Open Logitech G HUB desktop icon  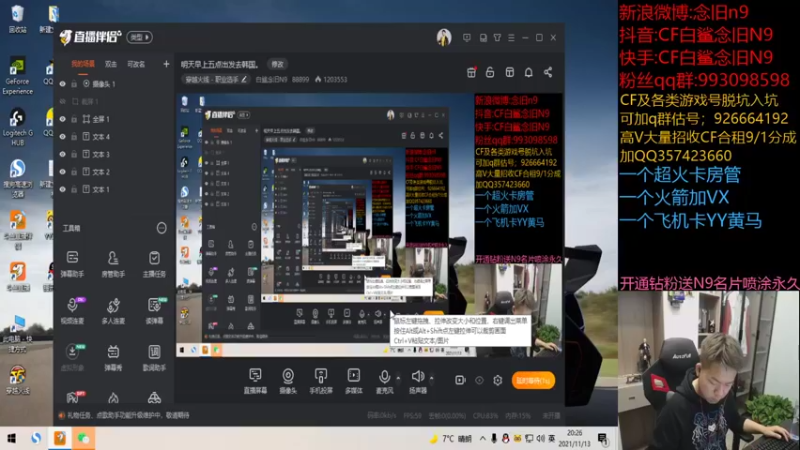point(17,127)
